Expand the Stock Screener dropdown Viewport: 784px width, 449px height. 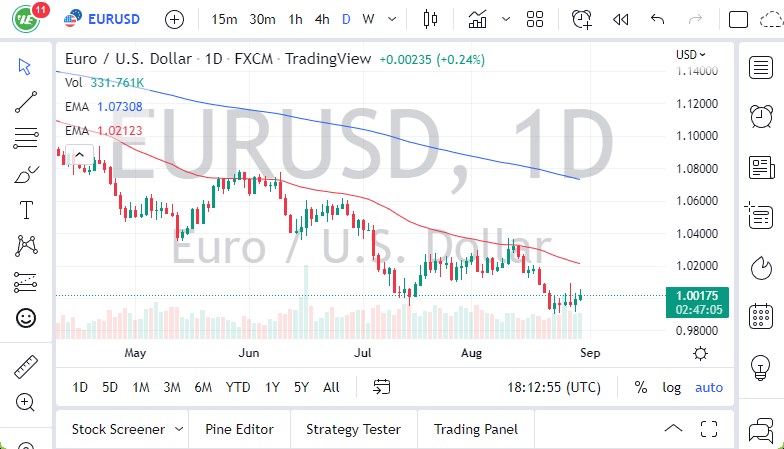tap(179, 429)
